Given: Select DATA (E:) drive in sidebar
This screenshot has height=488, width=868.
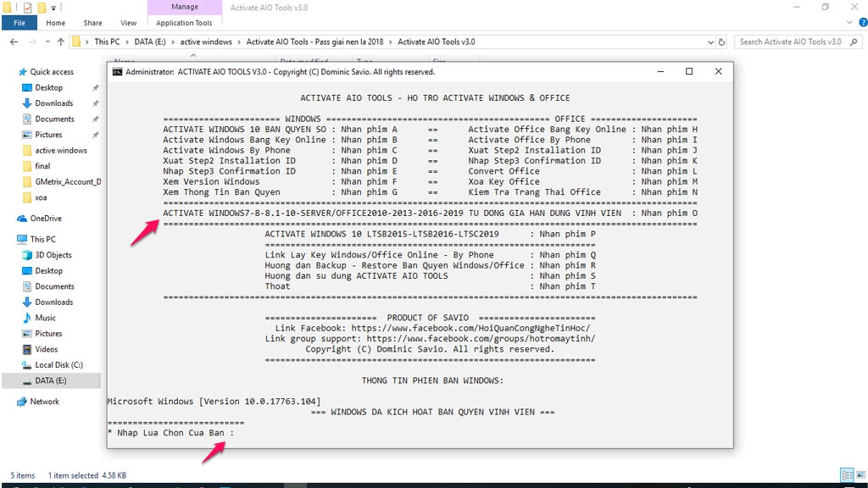Looking at the screenshot, I should pyautogui.click(x=51, y=380).
